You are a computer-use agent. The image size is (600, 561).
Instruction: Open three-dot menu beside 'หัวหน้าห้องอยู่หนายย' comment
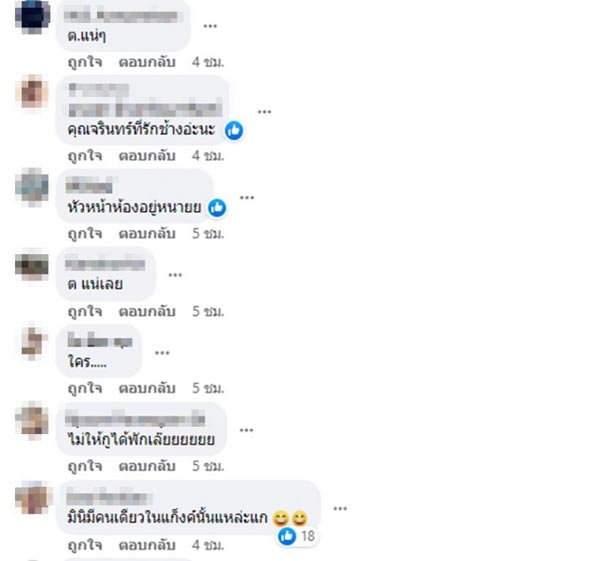pyautogui.click(x=247, y=197)
